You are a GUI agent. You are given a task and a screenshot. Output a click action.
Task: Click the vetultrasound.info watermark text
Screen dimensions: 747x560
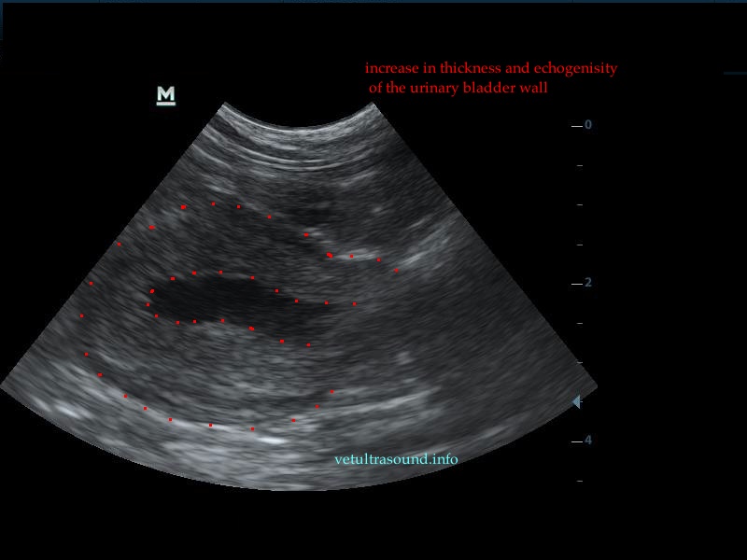coord(396,459)
